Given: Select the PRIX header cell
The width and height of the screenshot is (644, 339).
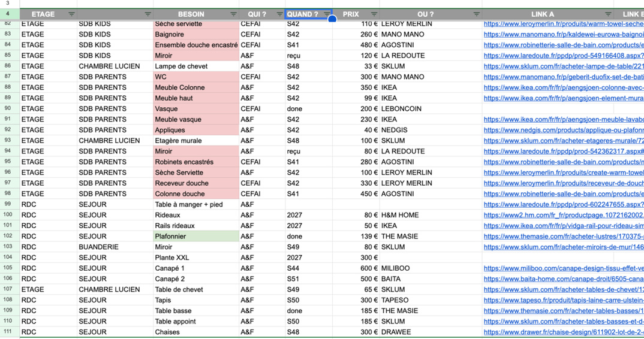Looking at the screenshot, I should pos(356,14).
